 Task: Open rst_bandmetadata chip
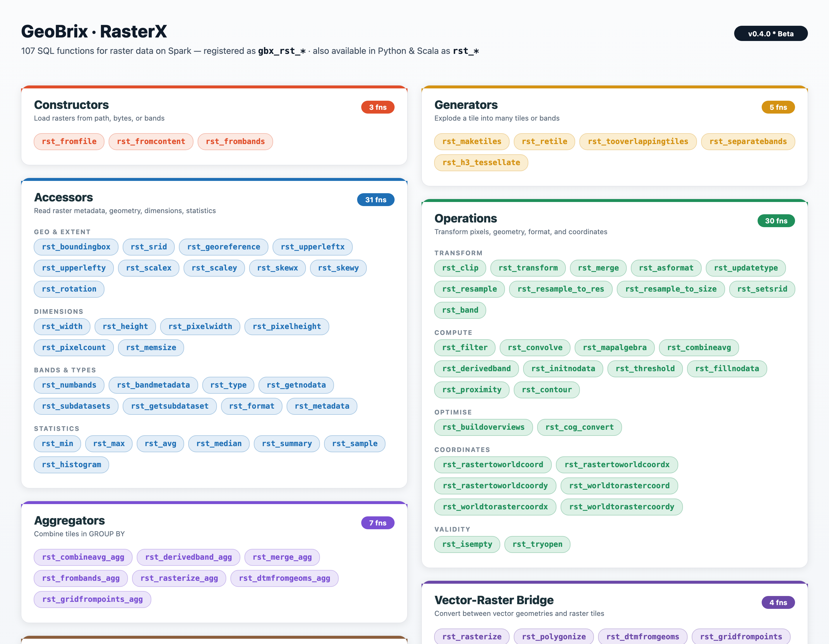point(153,385)
